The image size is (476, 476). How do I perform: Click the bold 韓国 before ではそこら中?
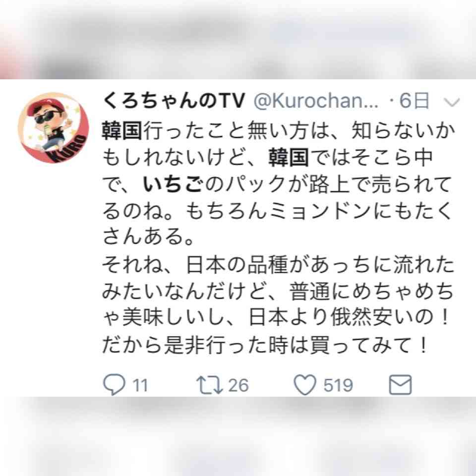point(289,158)
